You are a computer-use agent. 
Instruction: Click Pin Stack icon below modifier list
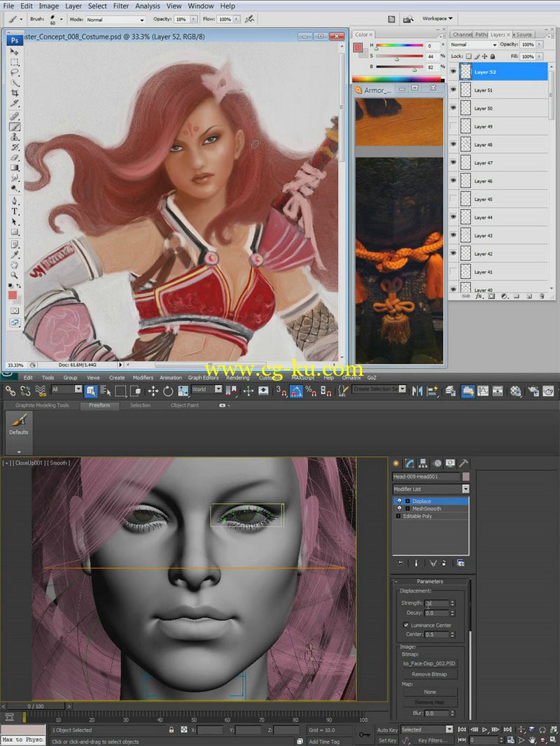400,563
